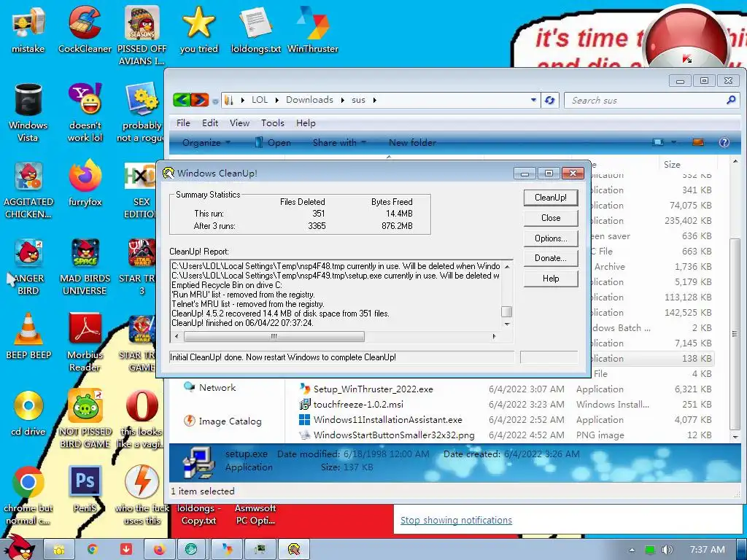Open the 'cd drive' disc icon

(x=28, y=413)
